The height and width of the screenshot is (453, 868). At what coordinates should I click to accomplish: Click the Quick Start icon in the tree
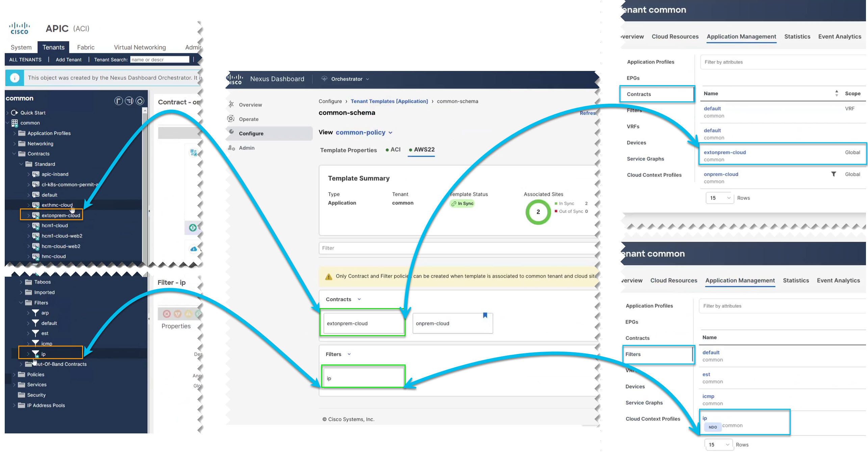[x=14, y=112]
